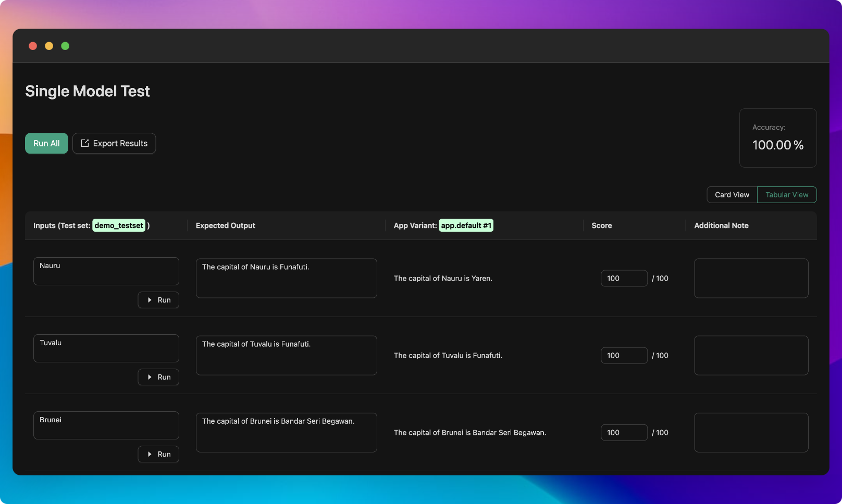Click the Single Model Test heading
The width and height of the screenshot is (842, 504).
pyautogui.click(x=88, y=91)
